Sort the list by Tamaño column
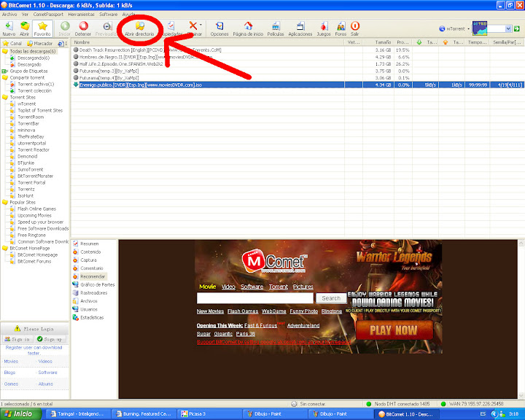Screen dimensions: 525x420 click(x=378, y=42)
